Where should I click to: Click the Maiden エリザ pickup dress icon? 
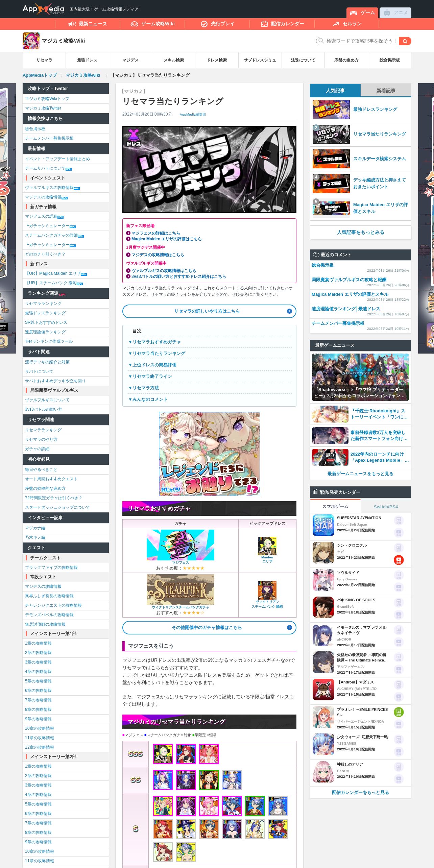pyautogui.click(x=267, y=546)
